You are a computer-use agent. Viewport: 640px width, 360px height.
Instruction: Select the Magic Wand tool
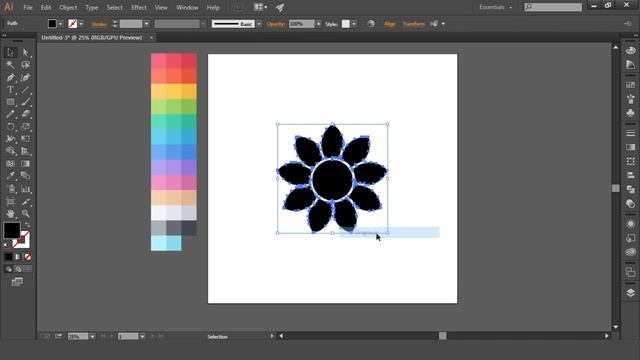pyautogui.click(x=11, y=65)
